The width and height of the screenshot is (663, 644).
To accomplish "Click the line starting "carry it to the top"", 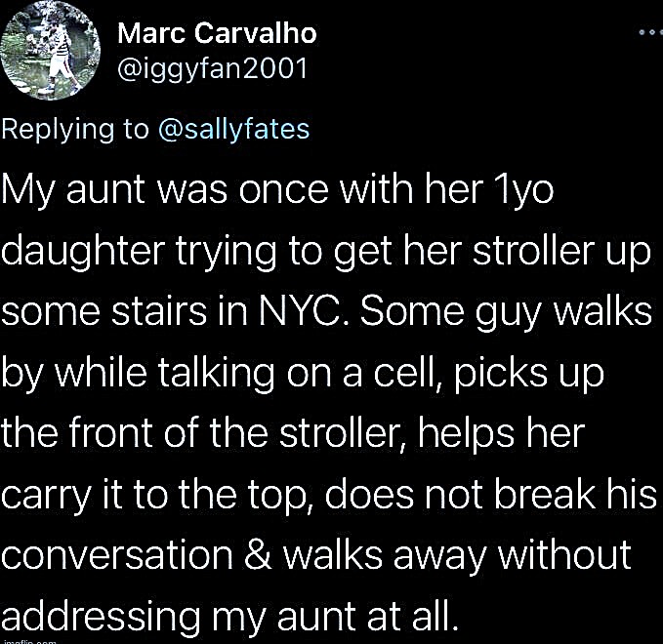I will (x=328, y=494).
